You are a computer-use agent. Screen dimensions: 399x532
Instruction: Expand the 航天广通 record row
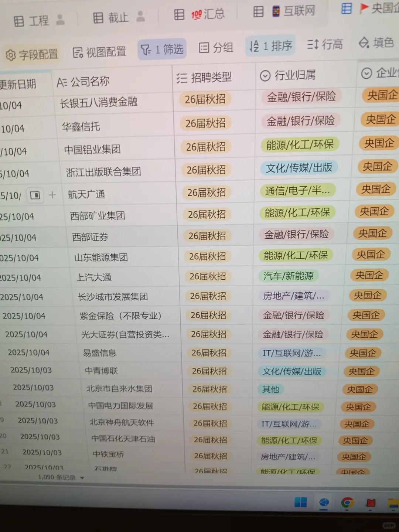click(35, 195)
